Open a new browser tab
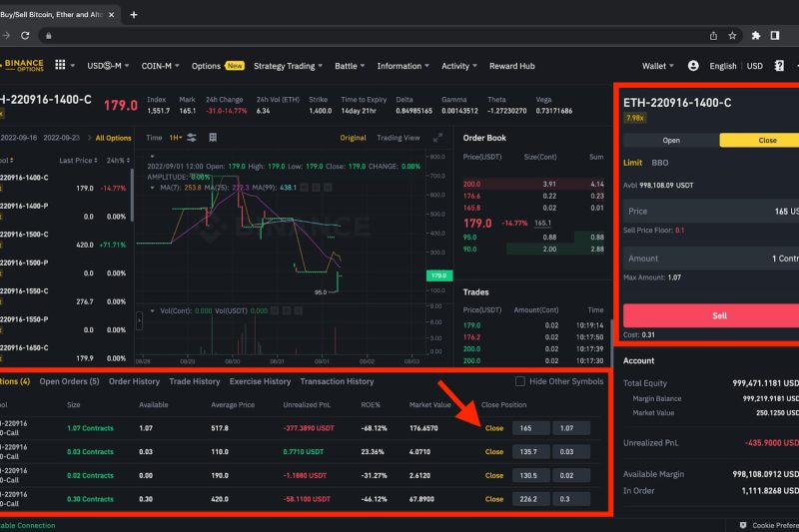 134,15
